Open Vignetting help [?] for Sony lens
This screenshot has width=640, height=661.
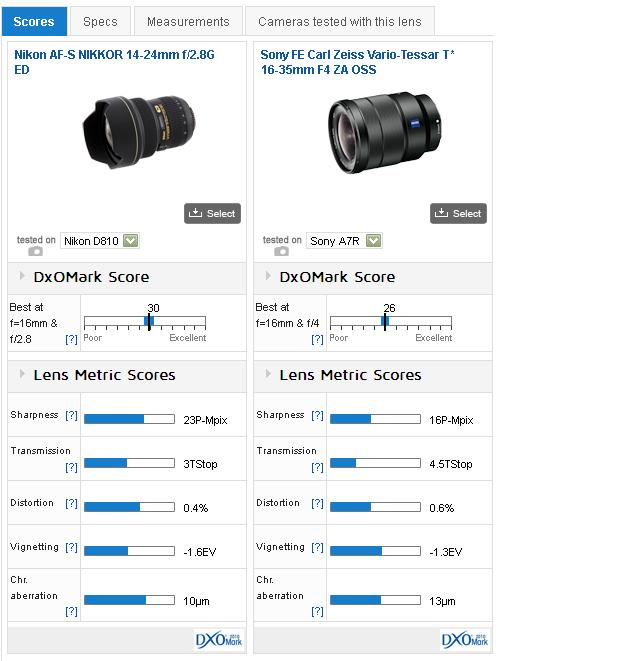pyautogui.click(x=317, y=547)
